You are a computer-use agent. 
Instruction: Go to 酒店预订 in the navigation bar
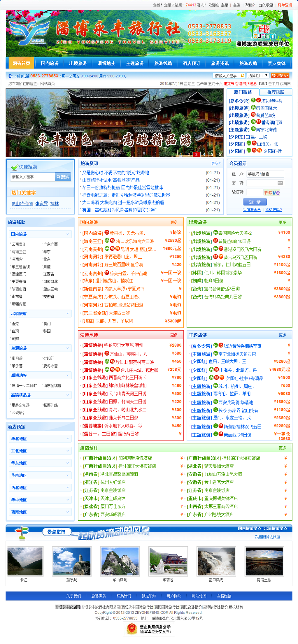tap(191, 63)
